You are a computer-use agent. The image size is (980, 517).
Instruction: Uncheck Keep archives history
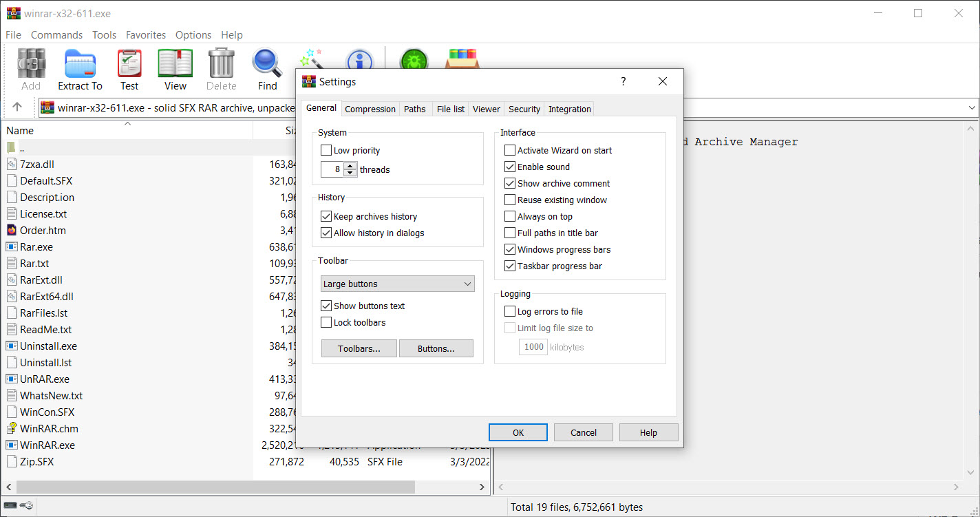[x=326, y=216]
